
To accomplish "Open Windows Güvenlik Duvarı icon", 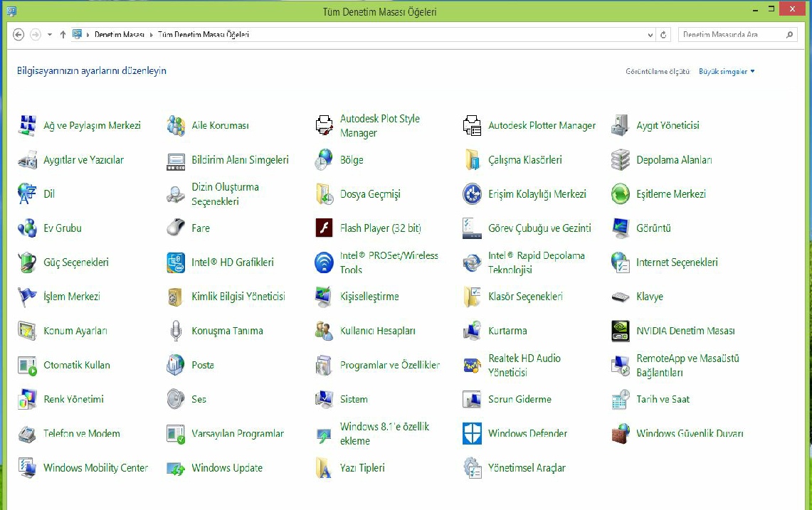I will (621, 433).
